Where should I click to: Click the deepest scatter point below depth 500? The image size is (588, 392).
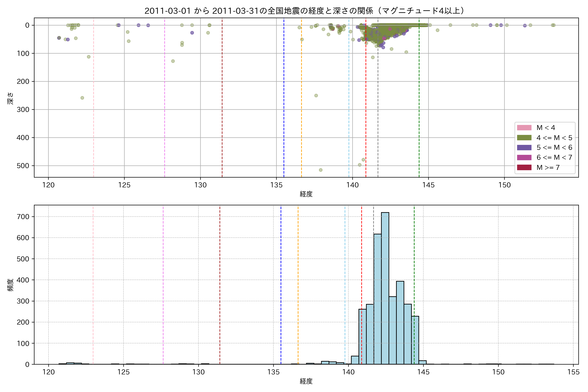click(x=321, y=170)
